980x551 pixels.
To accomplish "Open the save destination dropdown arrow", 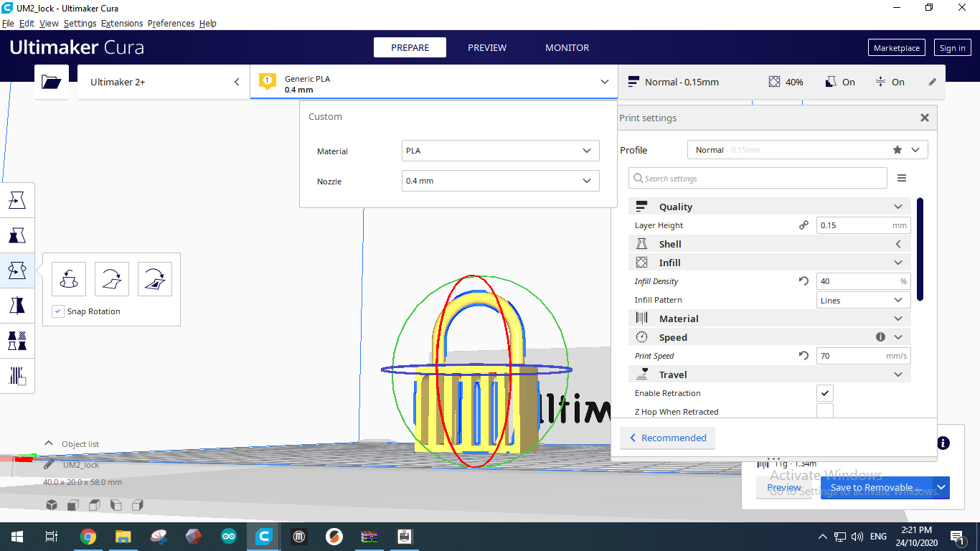I will click(941, 488).
